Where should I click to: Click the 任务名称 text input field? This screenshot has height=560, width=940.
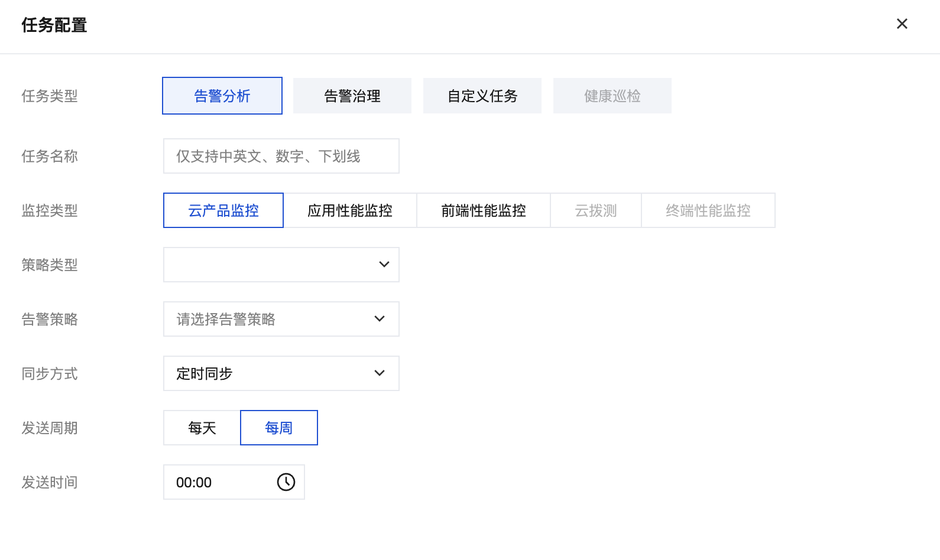[281, 156]
